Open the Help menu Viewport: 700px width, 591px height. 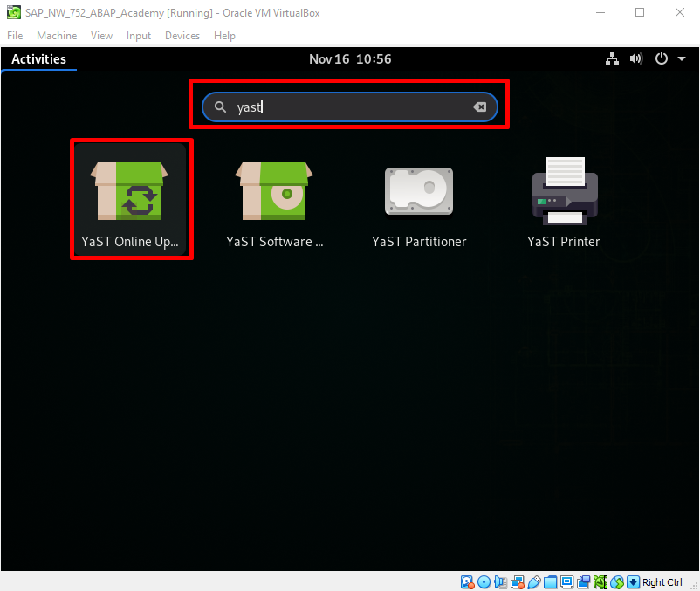pos(224,36)
